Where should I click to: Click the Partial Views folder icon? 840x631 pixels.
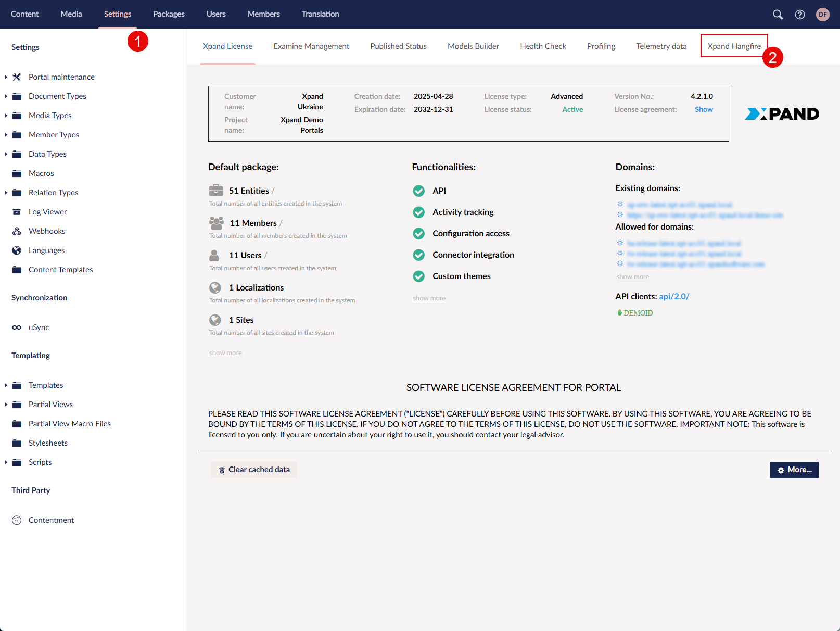click(17, 405)
